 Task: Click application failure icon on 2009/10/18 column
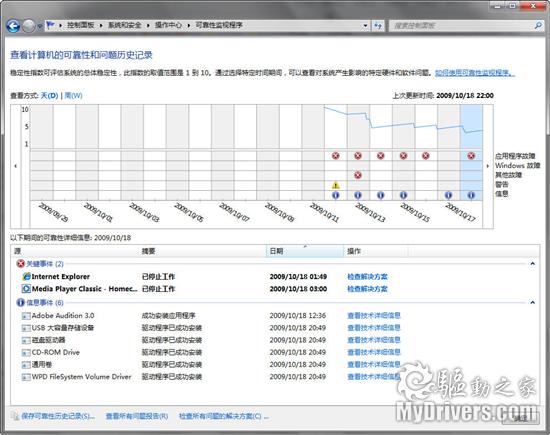coord(471,155)
